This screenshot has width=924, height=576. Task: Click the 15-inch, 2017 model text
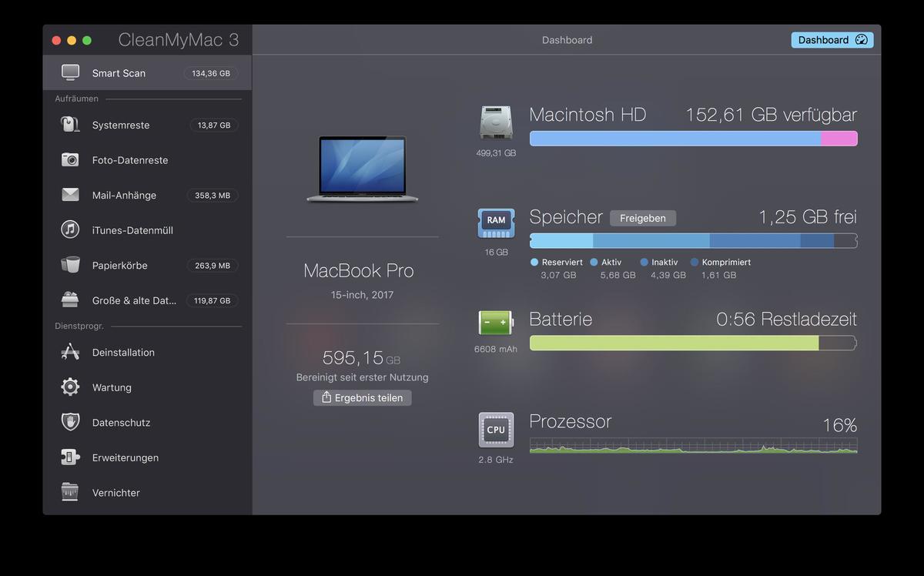click(x=362, y=295)
